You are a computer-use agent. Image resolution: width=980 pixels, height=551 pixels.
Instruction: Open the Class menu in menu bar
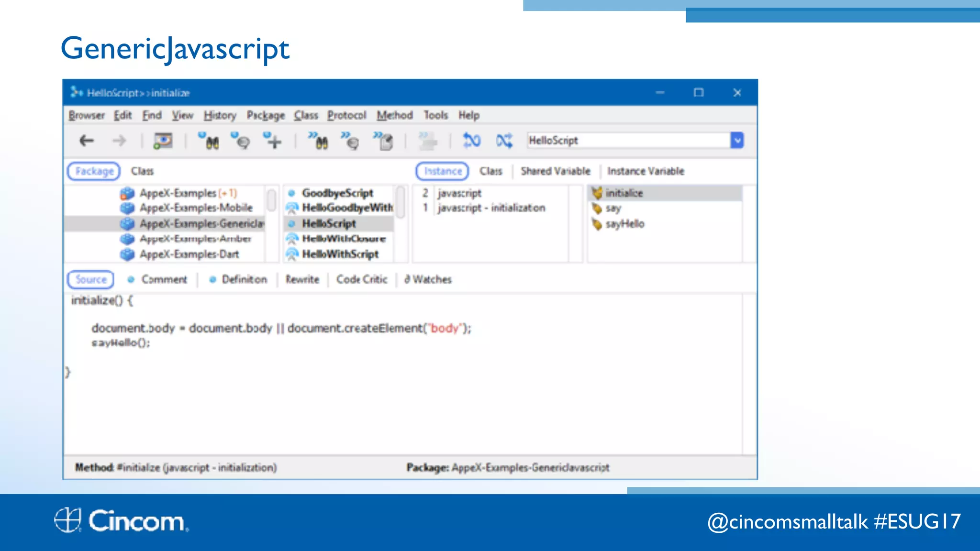click(306, 115)
